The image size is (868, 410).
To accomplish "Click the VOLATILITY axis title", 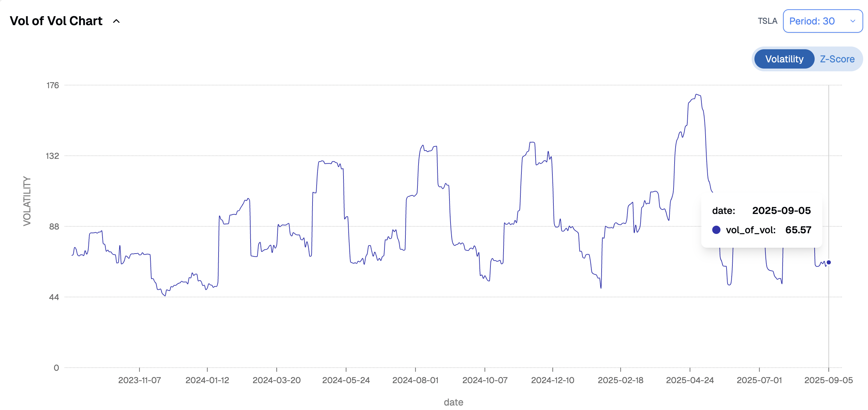I will (x=27, y=202).
